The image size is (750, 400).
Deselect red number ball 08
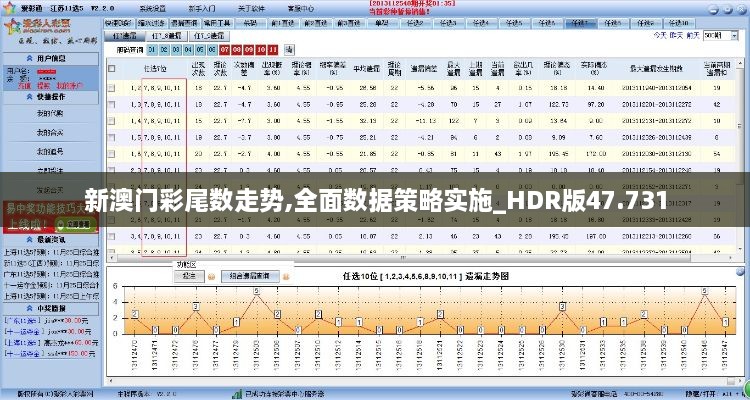coord(237,49)
